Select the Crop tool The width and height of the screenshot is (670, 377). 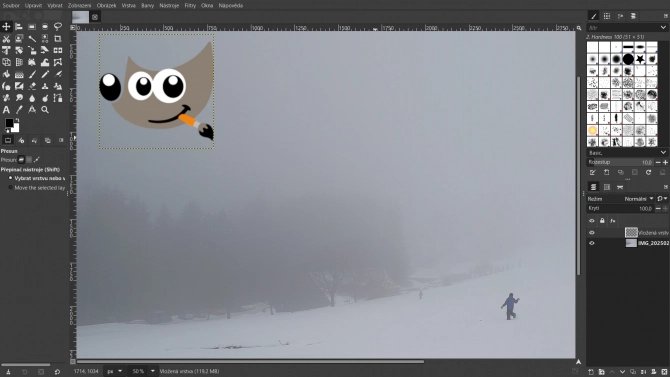[58, 38]
